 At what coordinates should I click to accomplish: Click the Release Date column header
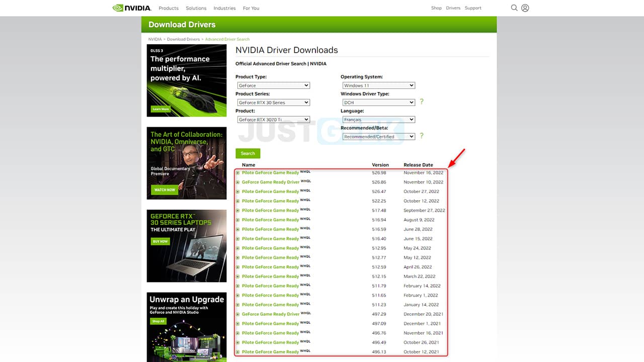tap(418, 165)
